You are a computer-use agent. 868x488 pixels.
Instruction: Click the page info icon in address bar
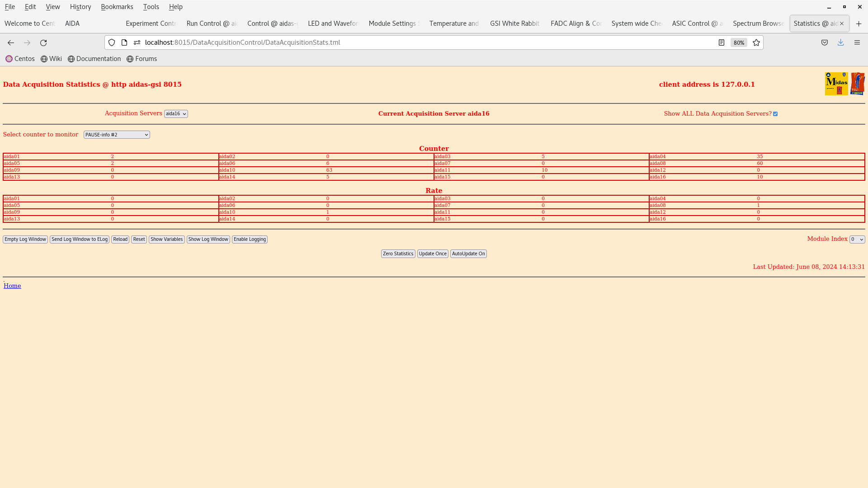[124, 42]
